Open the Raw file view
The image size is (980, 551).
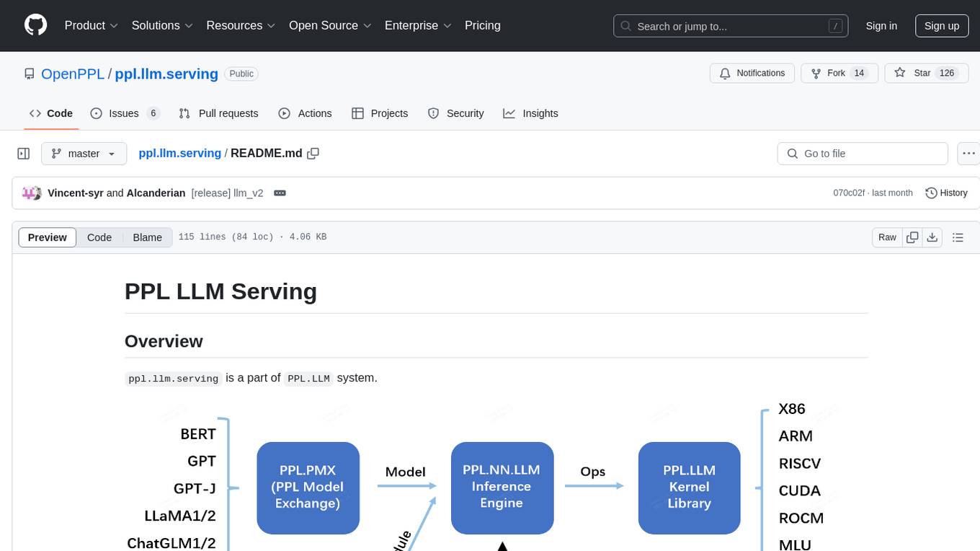point(887,237)
